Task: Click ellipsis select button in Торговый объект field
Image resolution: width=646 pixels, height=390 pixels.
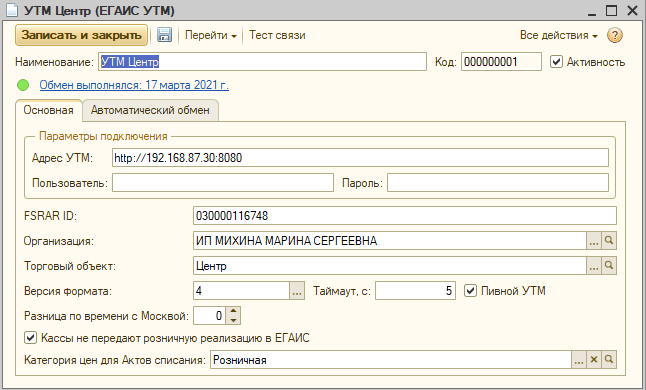Action: click(x=594, y=266)
